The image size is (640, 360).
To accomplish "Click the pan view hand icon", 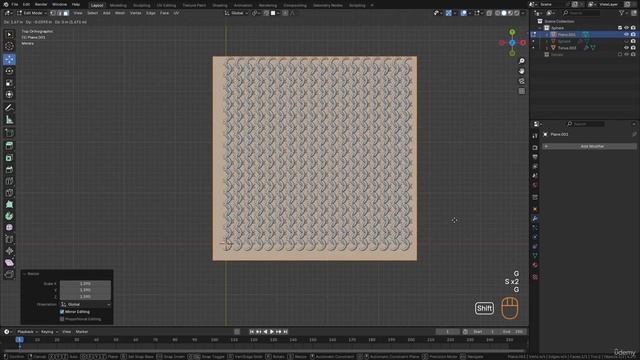I will [522, 71].
